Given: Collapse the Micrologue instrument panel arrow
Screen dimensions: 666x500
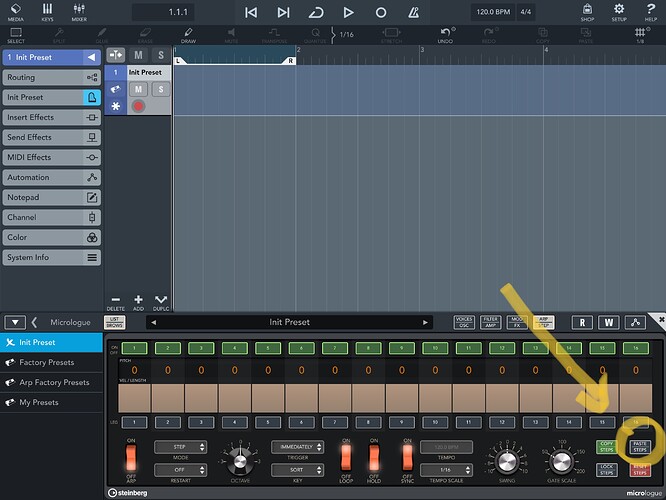Looking at the screenshot, I should [x=15, y=322].
